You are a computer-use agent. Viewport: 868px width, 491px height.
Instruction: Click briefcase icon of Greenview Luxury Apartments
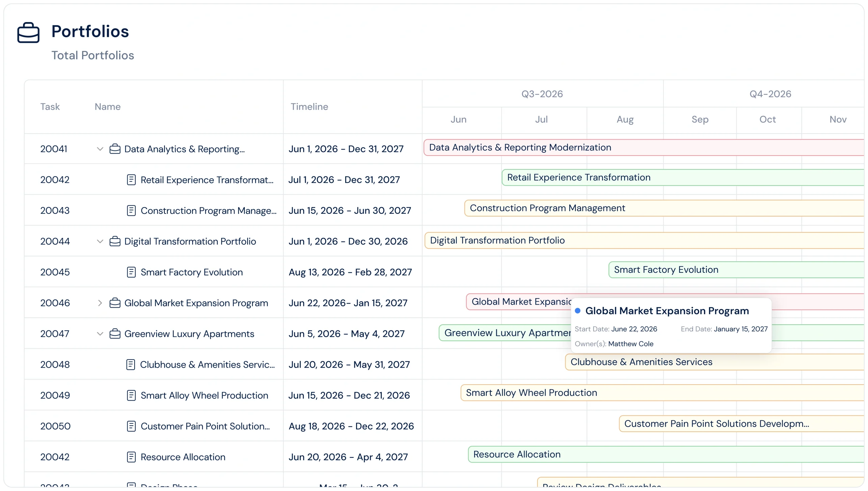point(115,334)
